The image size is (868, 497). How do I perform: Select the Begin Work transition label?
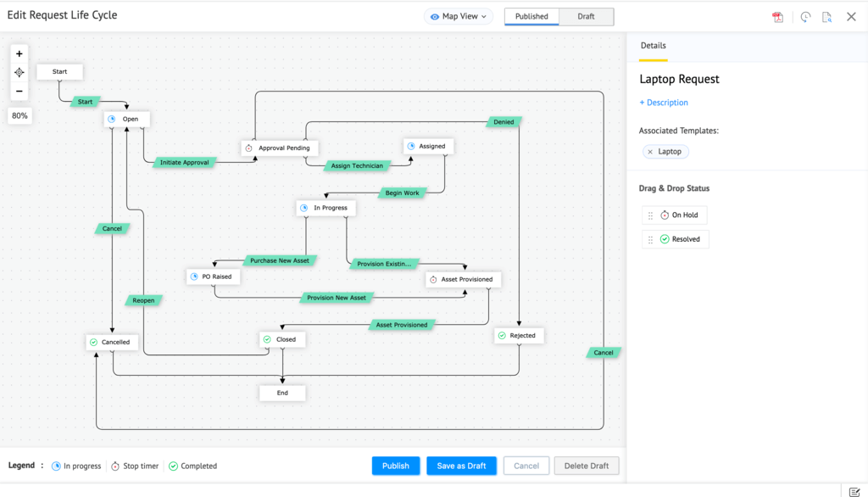pyautogui.click(x=402, y=193)
